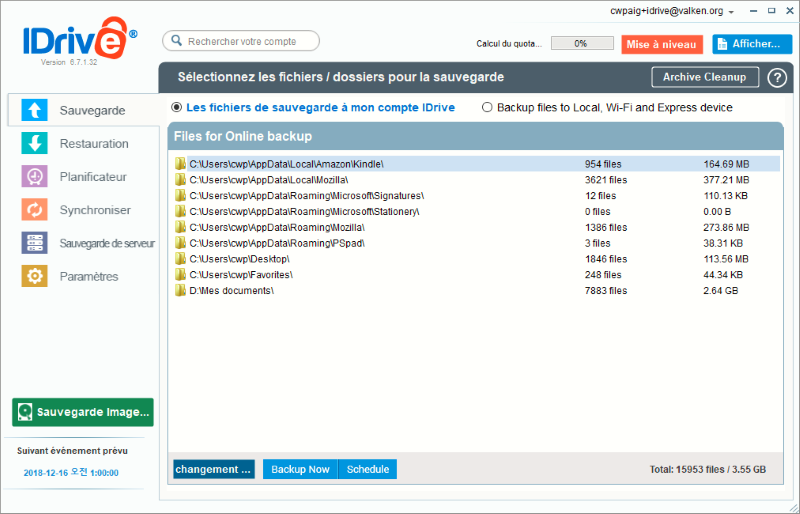Select row C:\Users\cwp\AppData\Roaming\Mozilla\
The image size is (800, 514).
[x=477, y=227]
